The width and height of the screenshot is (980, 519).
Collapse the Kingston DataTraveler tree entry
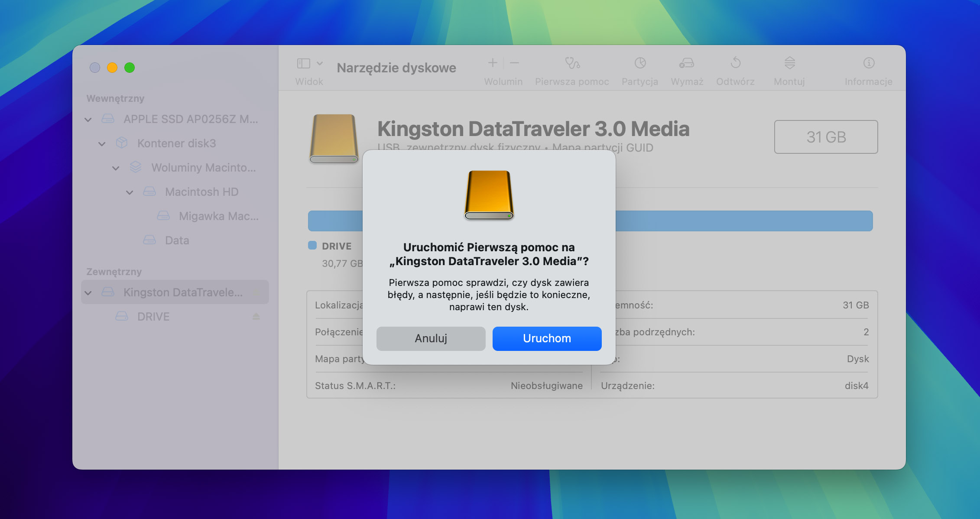(88, 293)
